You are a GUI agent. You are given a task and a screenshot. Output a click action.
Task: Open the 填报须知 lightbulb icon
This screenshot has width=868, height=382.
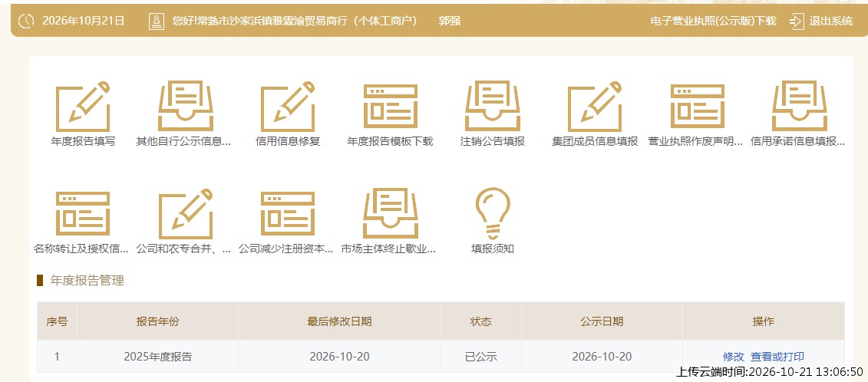coord(493,214)
